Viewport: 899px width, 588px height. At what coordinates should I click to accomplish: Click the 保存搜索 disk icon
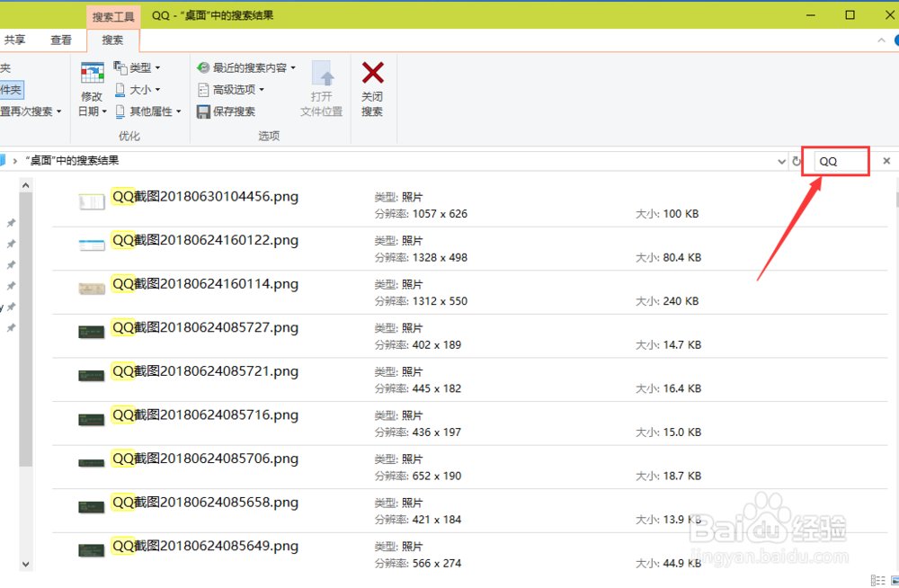[x=203, y=111]
